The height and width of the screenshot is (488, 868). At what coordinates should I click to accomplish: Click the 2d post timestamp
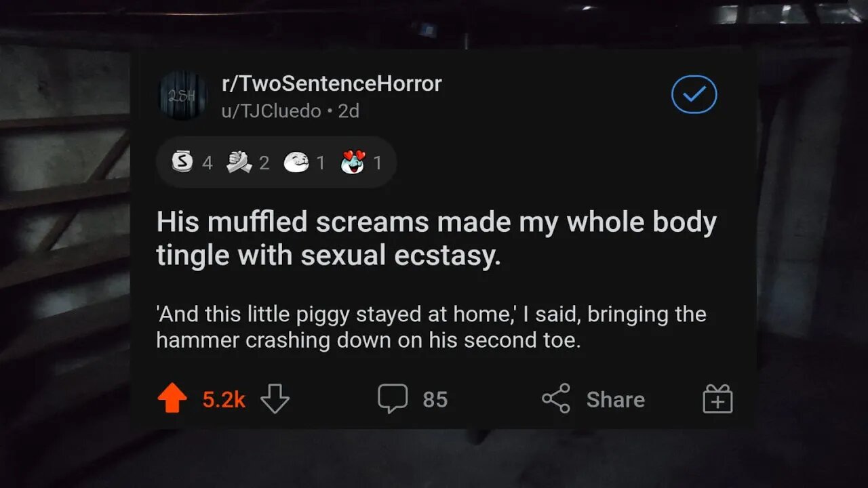pyautogui.click(x=349, y=110)
